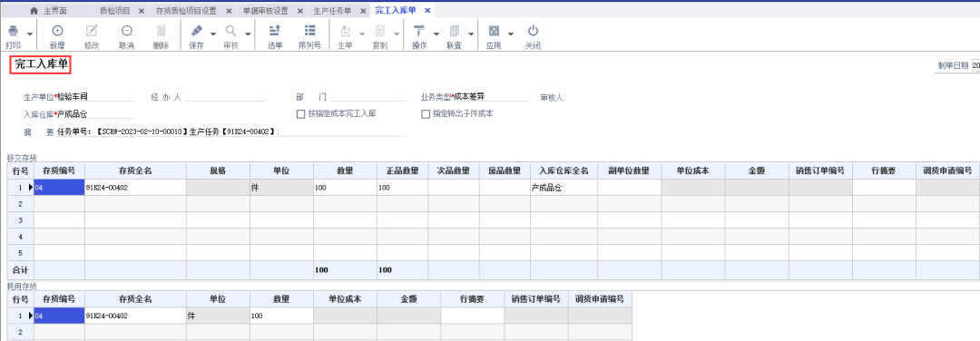The width and height of the screenshot is (980, 341).
Task: Tick the 指定转出子件成本 checkbox
Action: click(x=426, y=114)
